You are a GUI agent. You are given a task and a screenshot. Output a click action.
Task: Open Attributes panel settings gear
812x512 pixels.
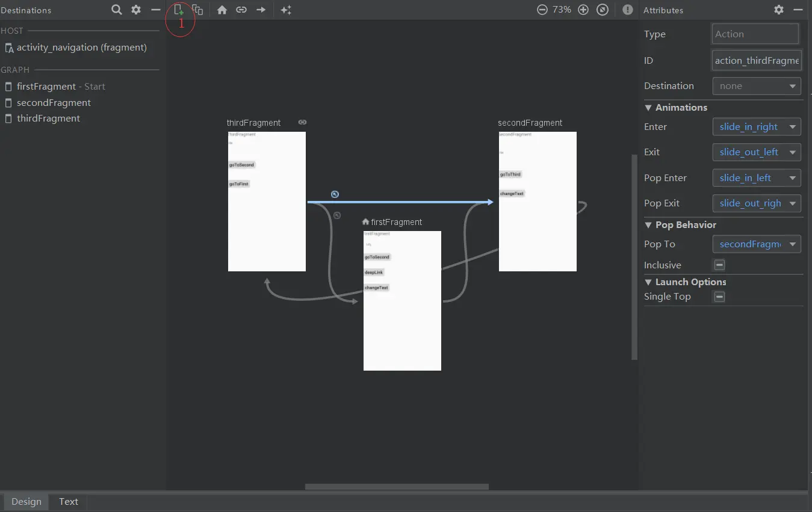click(x=779, y=10)
